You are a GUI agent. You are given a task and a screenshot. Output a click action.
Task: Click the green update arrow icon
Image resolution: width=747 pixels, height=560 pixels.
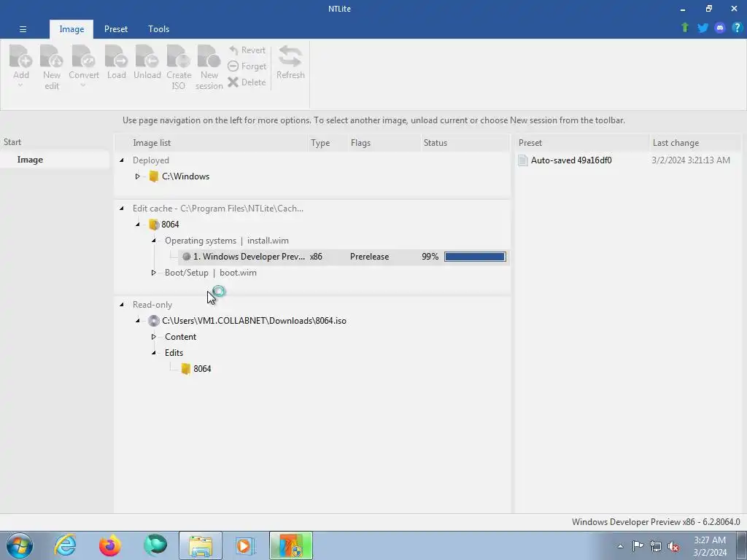click(x=685, y=28)
